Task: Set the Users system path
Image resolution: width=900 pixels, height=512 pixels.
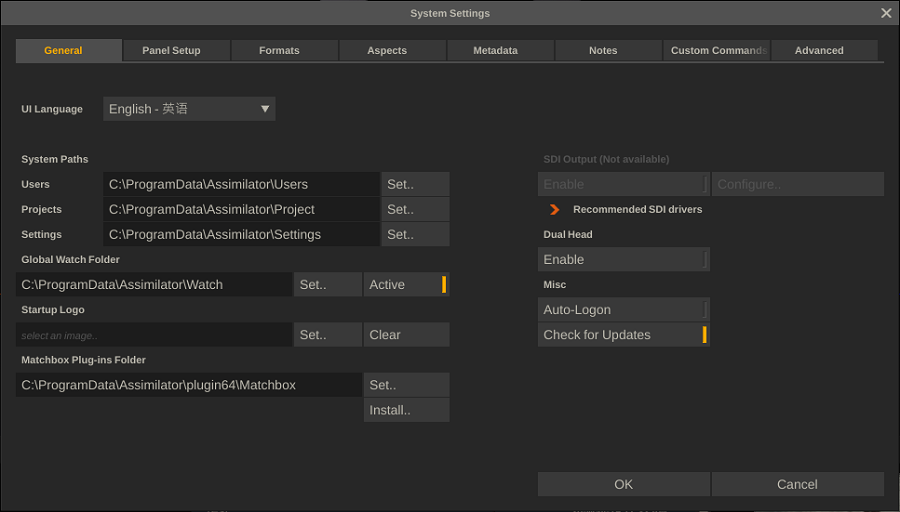Action: [416, 184]
